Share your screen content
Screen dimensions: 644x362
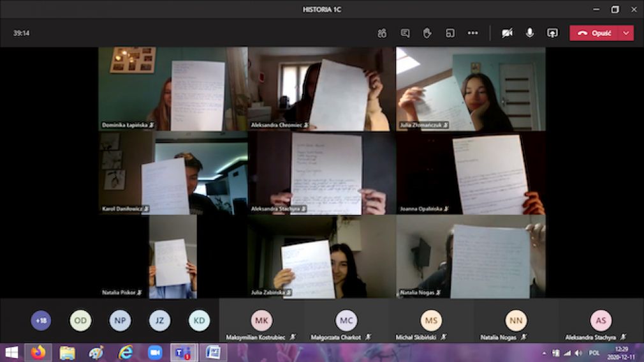tap(552, 33)
